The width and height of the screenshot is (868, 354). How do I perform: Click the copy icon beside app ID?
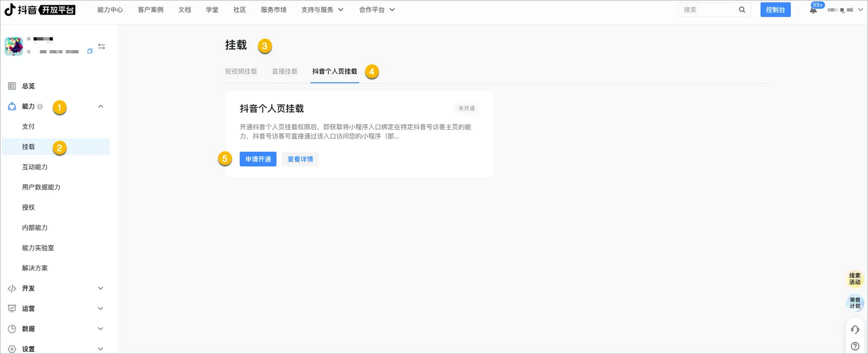(90, 51)
